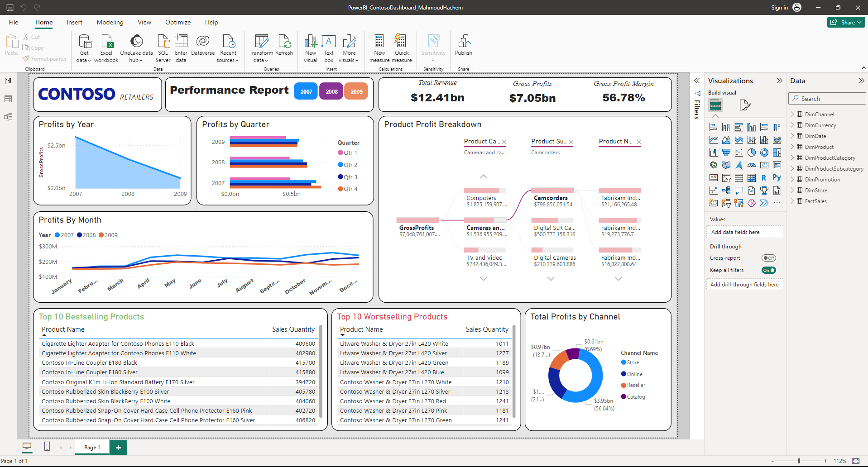Select the Q&A visual

pyautogui.click(x=739, y=191)
